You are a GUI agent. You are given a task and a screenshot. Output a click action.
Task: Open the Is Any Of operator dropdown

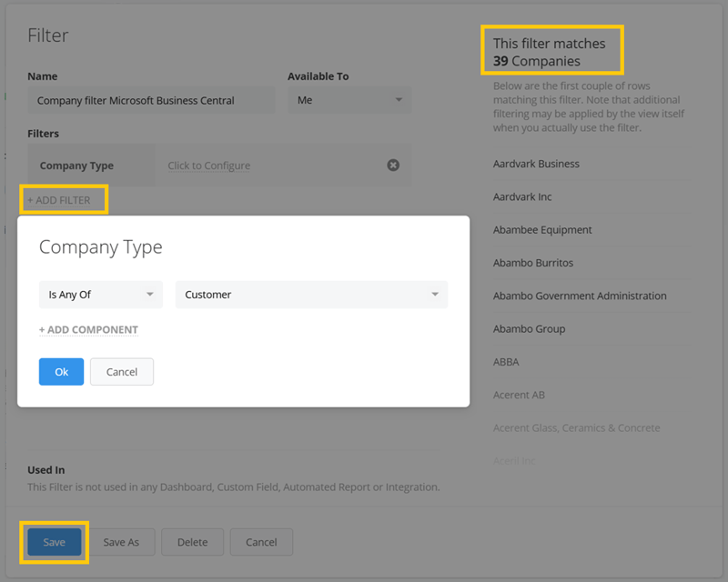click(x=101, y=295)
